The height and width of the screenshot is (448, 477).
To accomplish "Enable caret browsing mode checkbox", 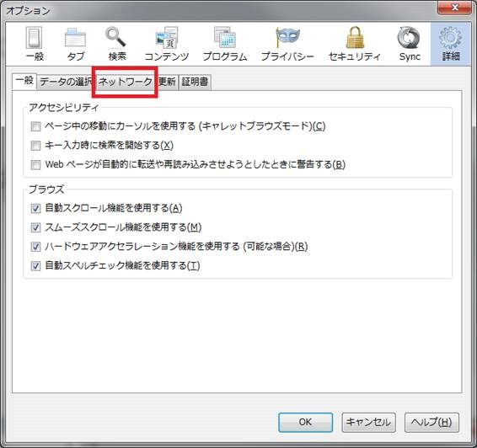I will 35,126.
